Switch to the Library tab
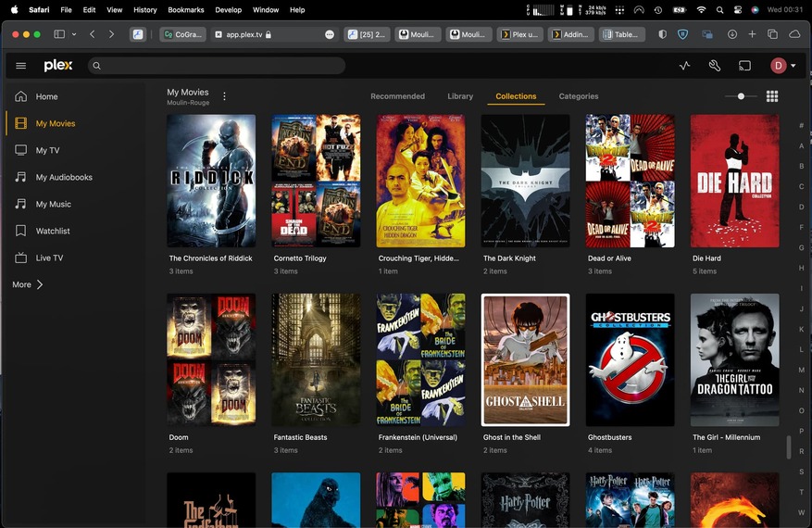Image resolution: width=812 pixels, height=528 pixels. coord(460,96)
